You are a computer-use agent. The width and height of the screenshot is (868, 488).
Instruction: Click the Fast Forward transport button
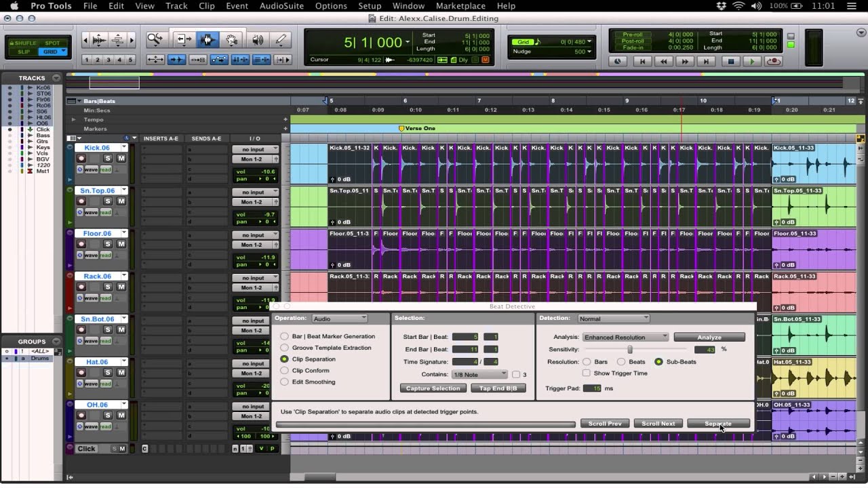pyautogui.click(x=685, y=61)
